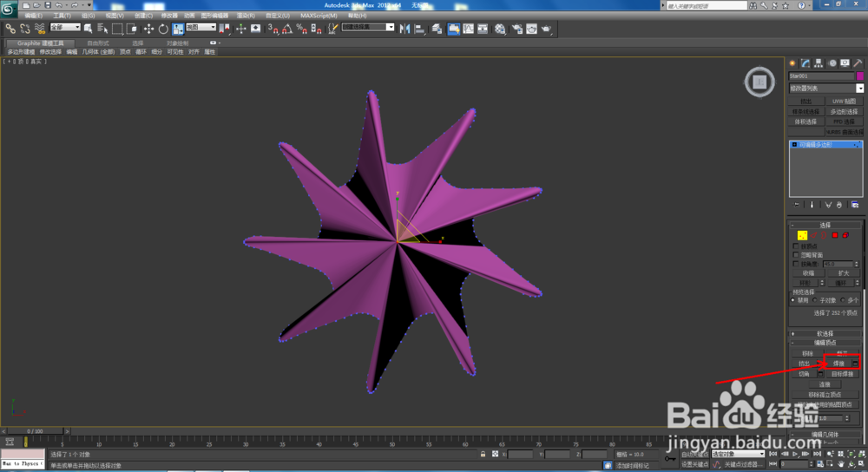The height and width of the screenshot is (472, 868).
Task: Click the Mirror tool icon
Action: coord(404,29)
